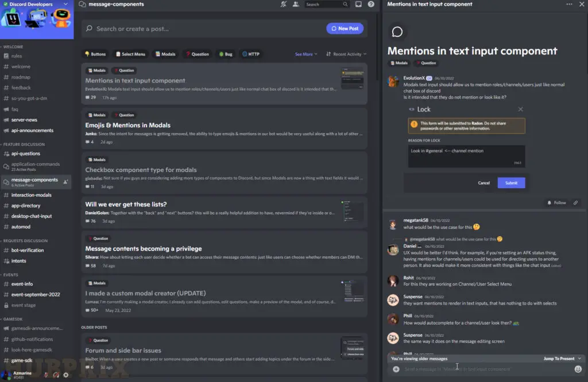Filter posts by the Modals tag
This screenshot has height=382, width=588.
(x=165, y=54)
